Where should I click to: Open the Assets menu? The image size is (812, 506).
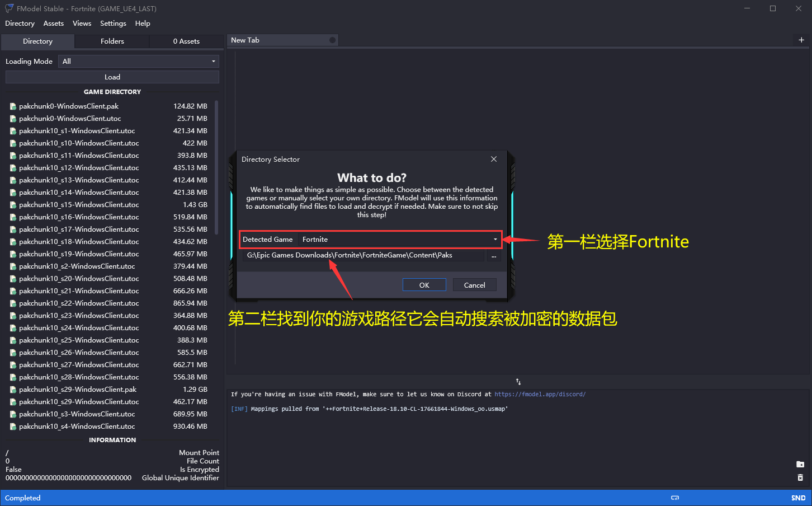coord(54,24)
